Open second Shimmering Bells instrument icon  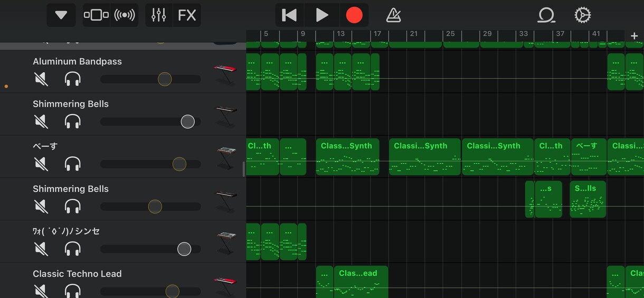[x=225, y=201]
